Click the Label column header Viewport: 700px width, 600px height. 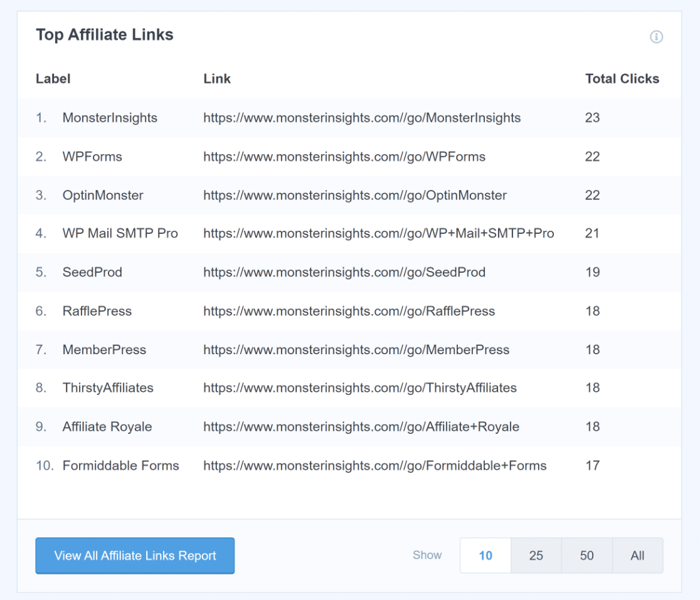click(x=53, y=79)
